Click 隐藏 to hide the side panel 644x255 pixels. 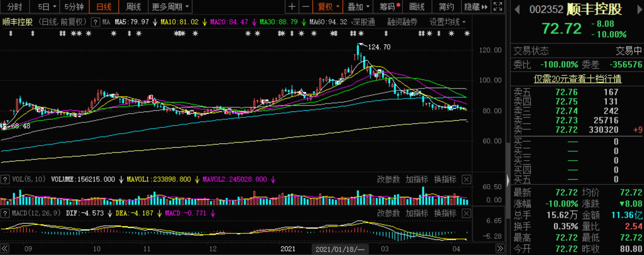coord(476,7)
